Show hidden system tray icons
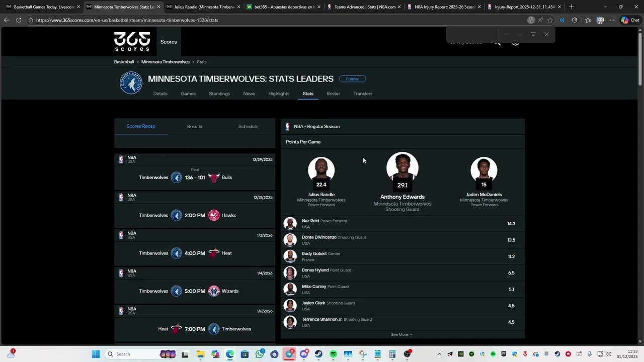 pyautogui.click(x=439, y=354)
